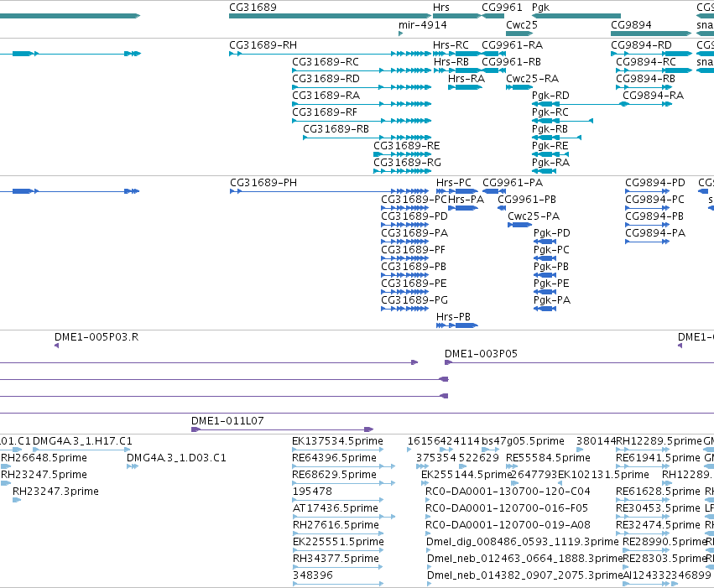
Task: Select the EK225551.5prime EST label
Action: pos(338,542)
